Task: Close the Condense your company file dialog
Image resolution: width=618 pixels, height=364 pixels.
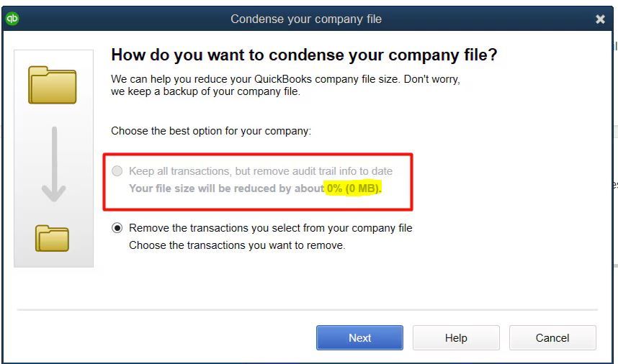Action: pos(600,19)
